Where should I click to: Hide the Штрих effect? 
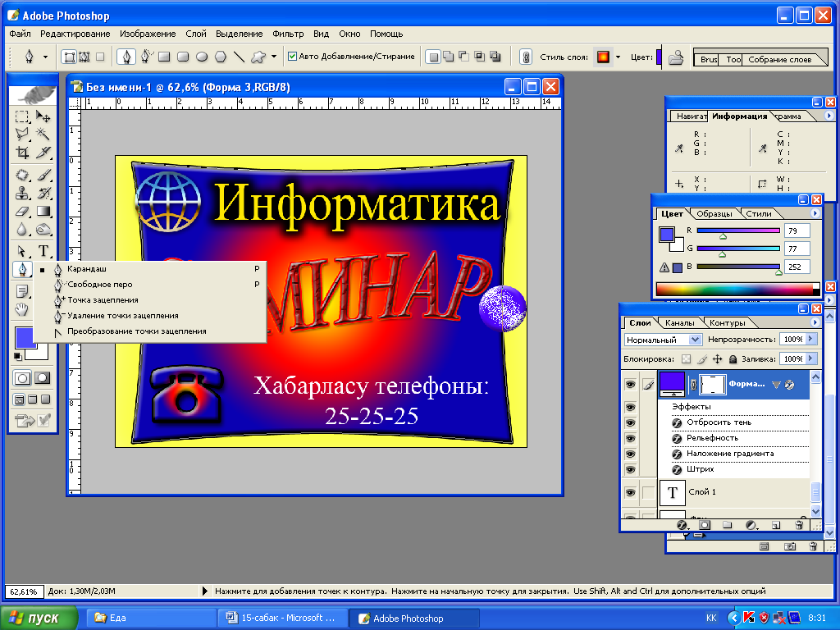(631, 469)
